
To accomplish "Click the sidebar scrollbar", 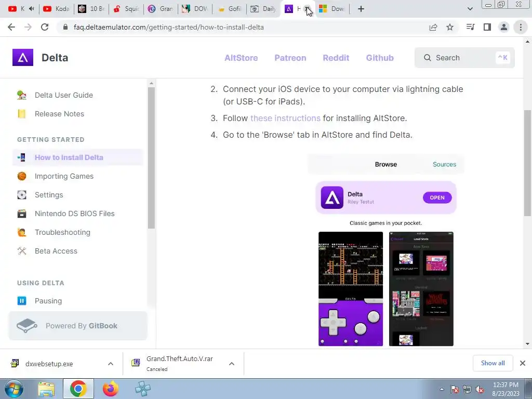I will 151,158.
